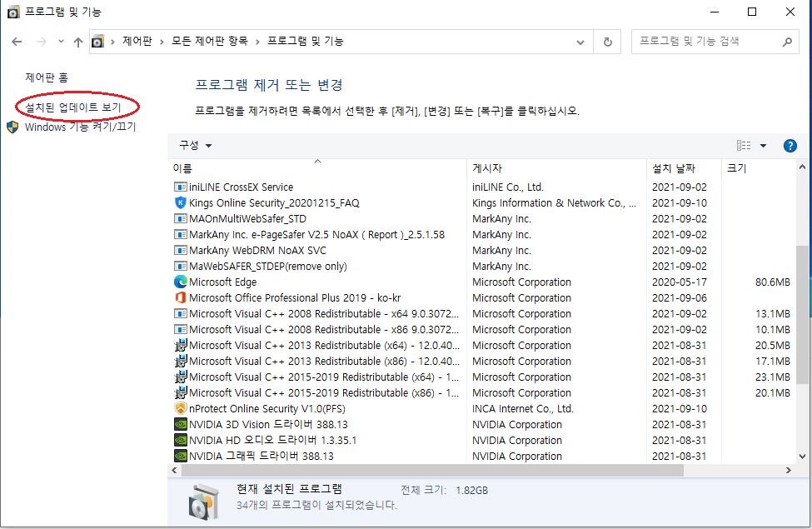Click the Visual C++ 2008 x64 icon
This screenshot has width=812, height=529.
[180, 314]
